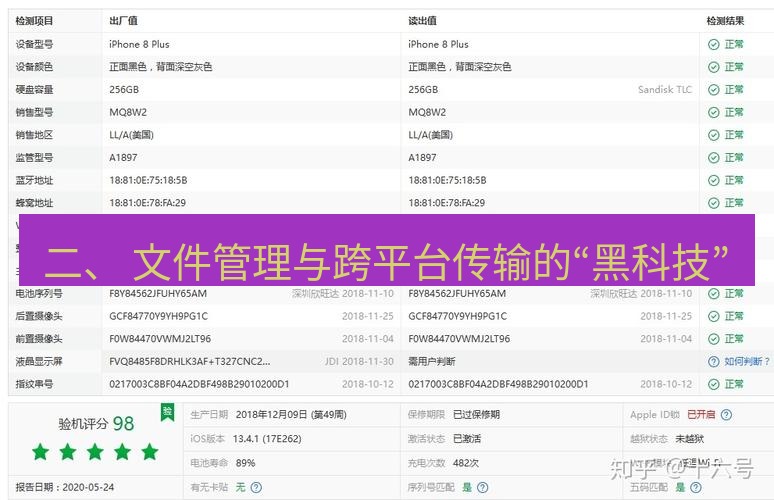Click read value LL/A(美国)
774x500 pixels.
click(x=430, y=135)
